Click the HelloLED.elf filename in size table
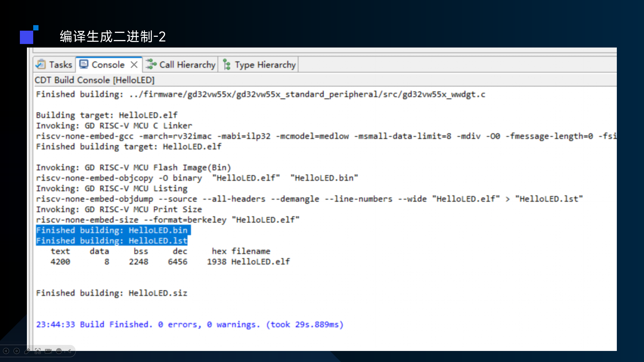Screen dimensions: 644x362 pyautogui.click(x=261, y=262)
